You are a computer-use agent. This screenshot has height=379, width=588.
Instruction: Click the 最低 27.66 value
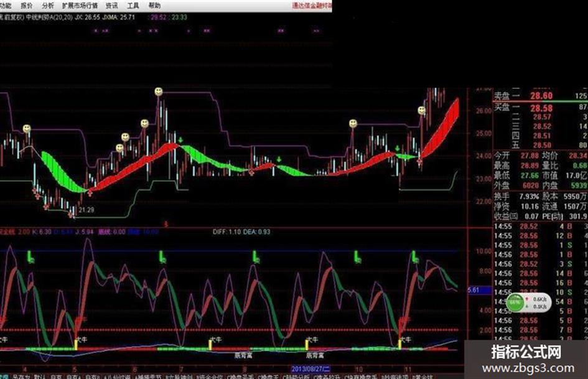coord(529,175)
